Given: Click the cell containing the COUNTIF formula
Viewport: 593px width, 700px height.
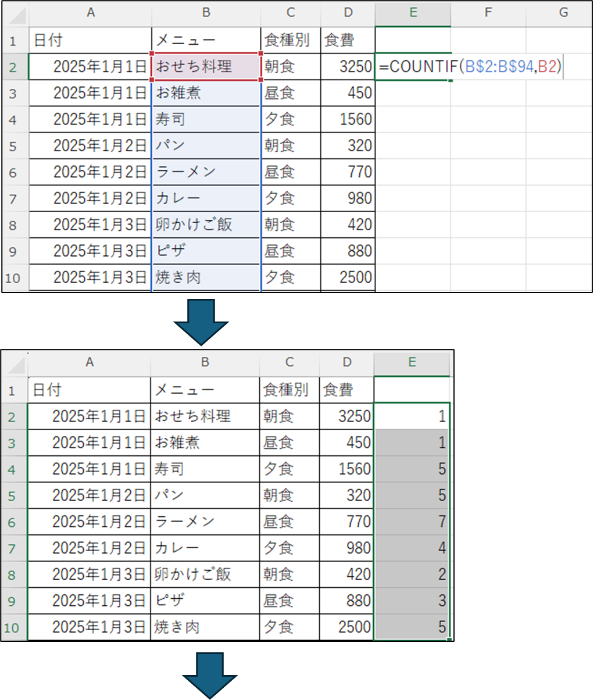Looking at the screenshot, I should tap(413, 67).
